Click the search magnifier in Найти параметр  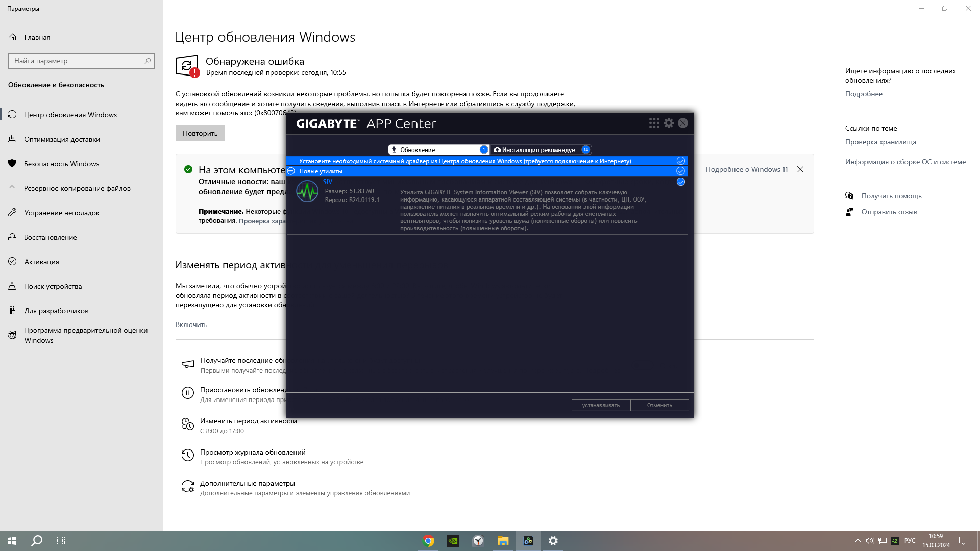click(148, 61)
